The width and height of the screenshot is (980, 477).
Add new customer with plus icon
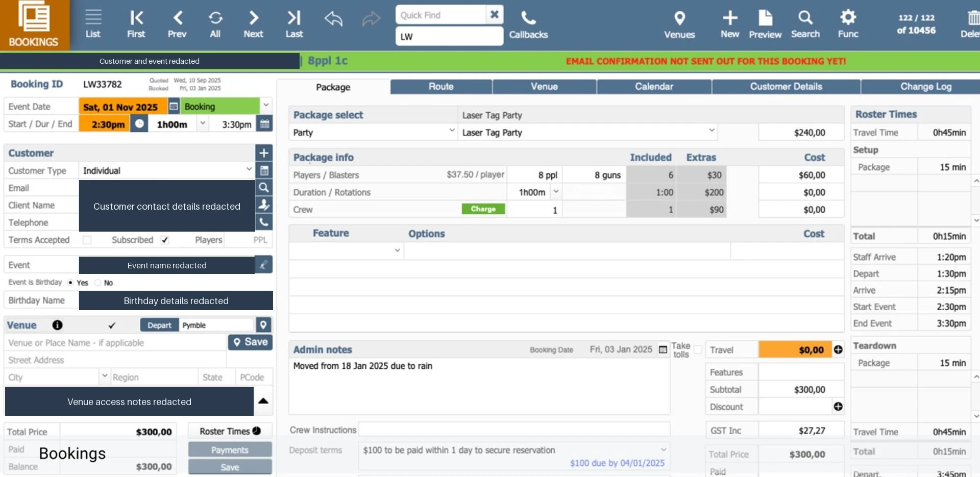(x=264, y=153)
